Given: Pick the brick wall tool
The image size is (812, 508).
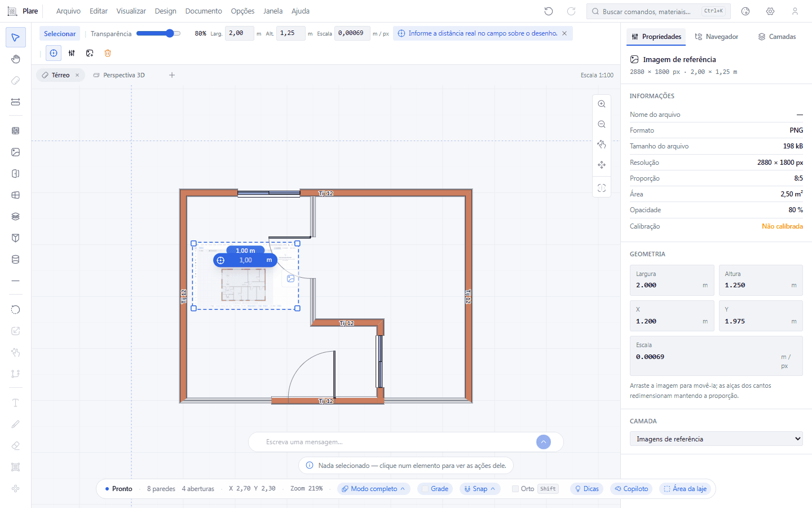Looking at the screenshot, I should (16, 130).
